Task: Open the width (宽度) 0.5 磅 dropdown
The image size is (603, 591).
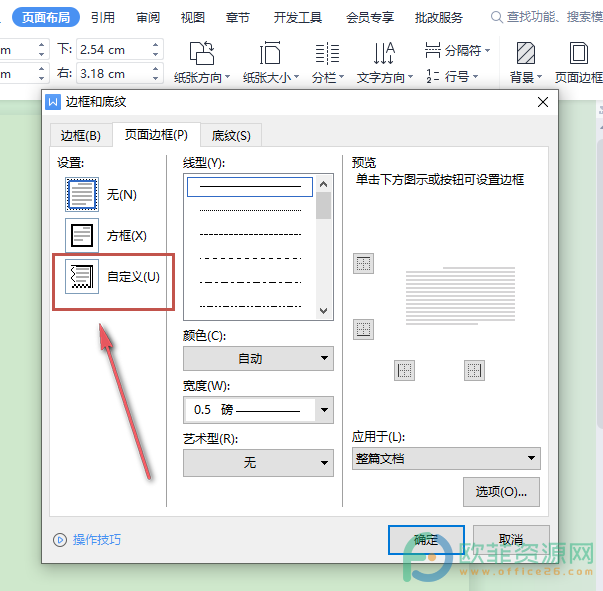Action: pyautogui.click(x=258, y=410)
